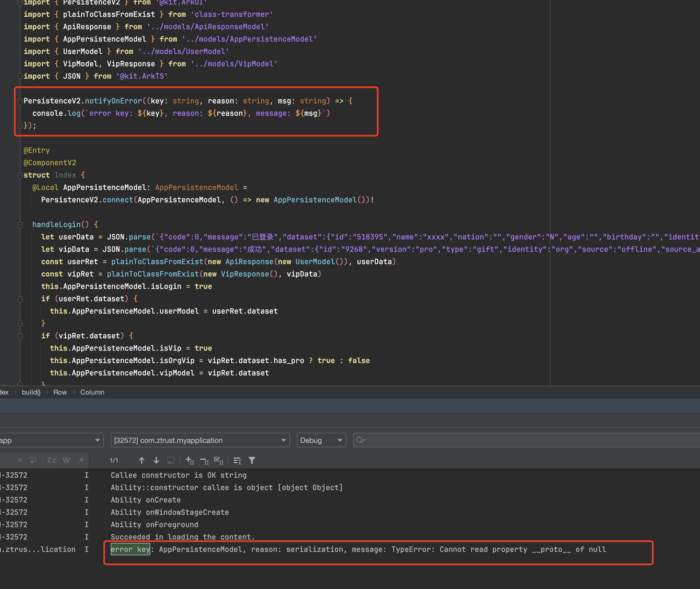The height and width of the screenshot is (589, 700).
Task: Click fold end marker after userModel assignment
Action: (20, 323)
